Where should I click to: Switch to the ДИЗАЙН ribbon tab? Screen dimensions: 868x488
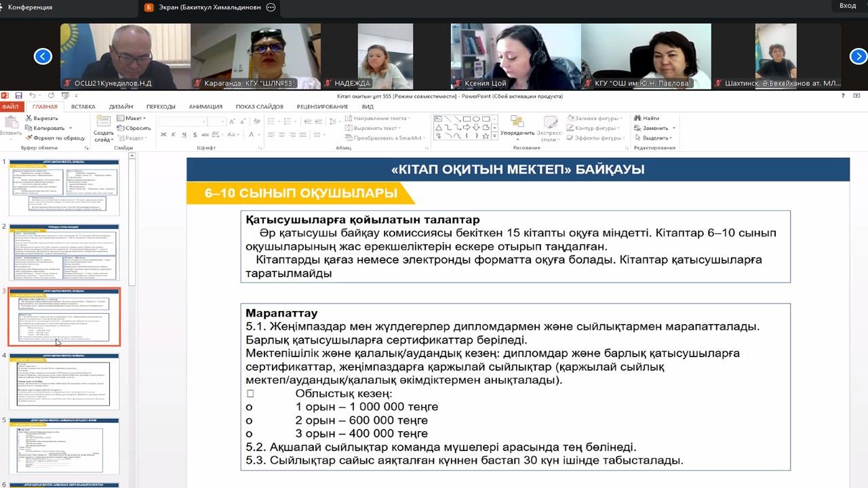121,107
